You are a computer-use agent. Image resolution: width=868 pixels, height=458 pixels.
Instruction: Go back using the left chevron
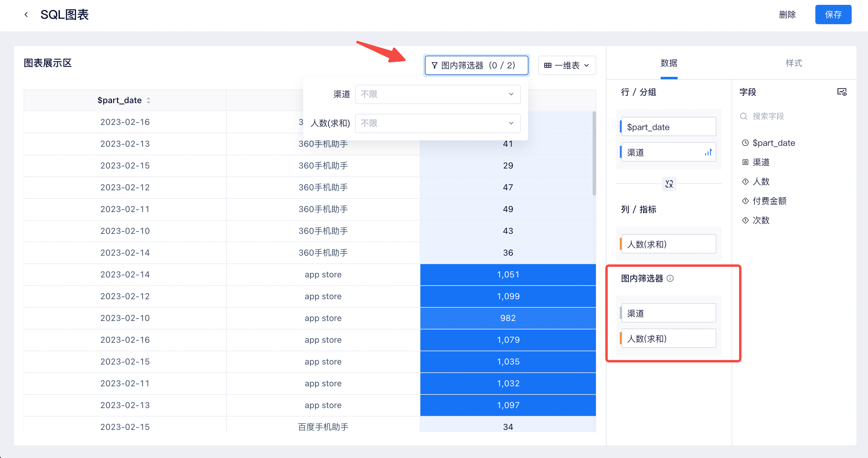[x=26, y=15]
